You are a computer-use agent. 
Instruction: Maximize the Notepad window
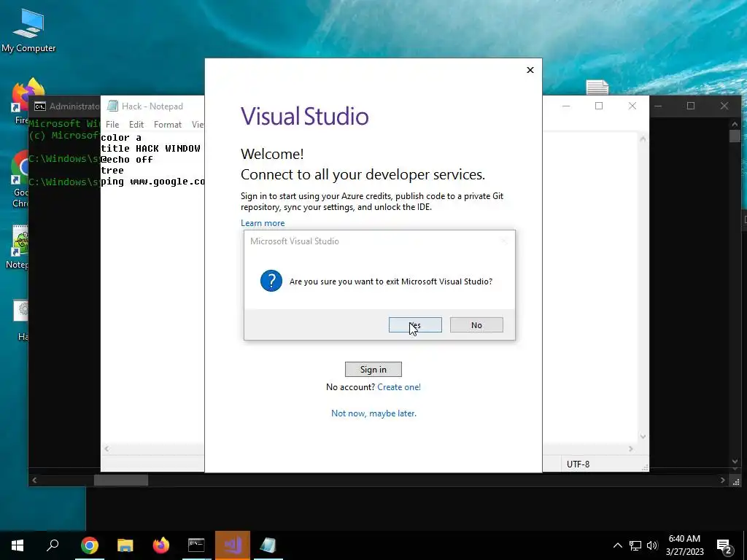pos(599,106)
